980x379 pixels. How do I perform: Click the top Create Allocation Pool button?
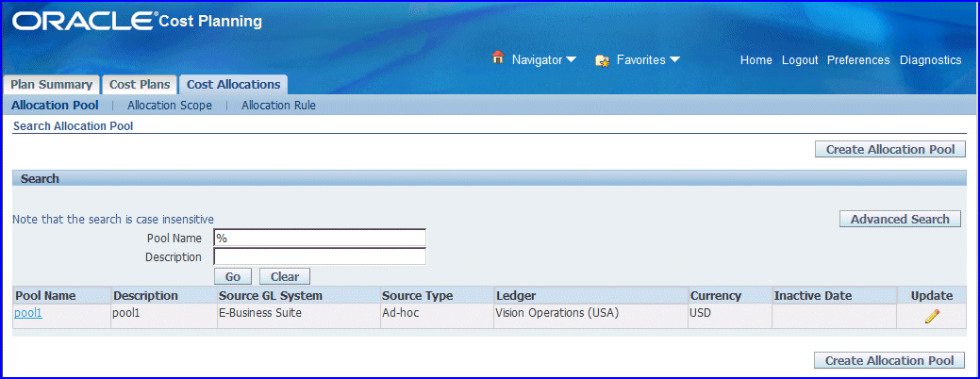890,150
